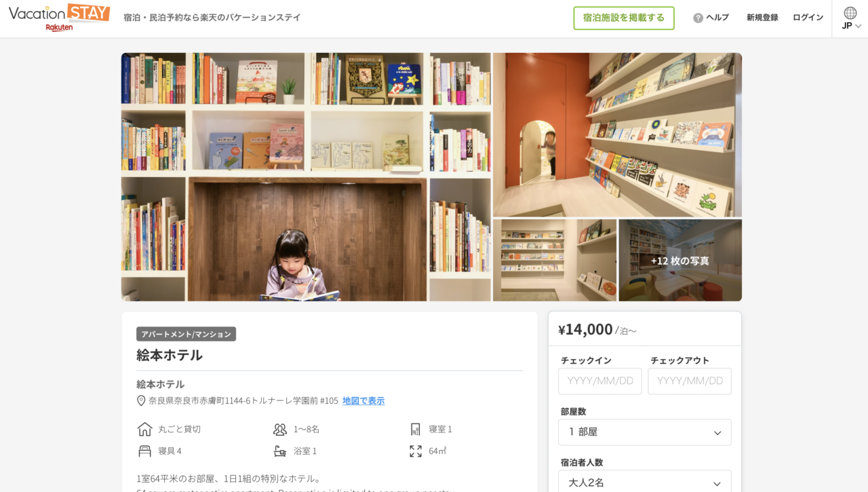This screenshot has height=492, width=868.
Task: Click the bathtub icon beside 浴室 1
Action: click(x=280, y=451)
